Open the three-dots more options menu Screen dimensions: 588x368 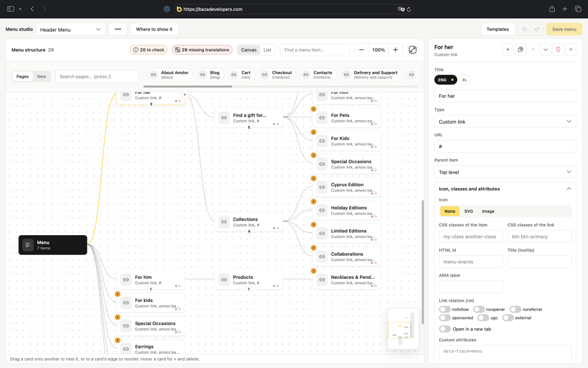118,29
